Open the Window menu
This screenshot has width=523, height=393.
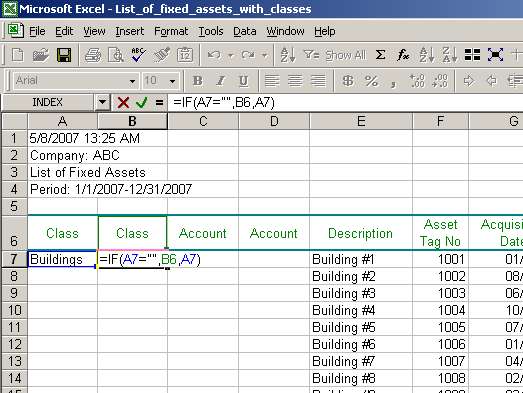tap(285, 31)
